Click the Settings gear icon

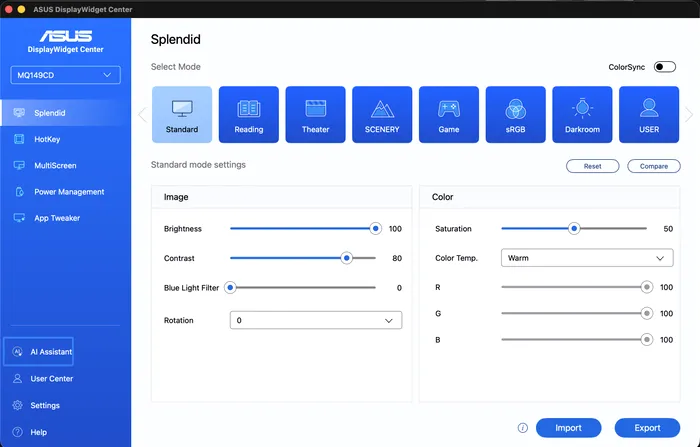pyautogui.click(x=17, y=405)
